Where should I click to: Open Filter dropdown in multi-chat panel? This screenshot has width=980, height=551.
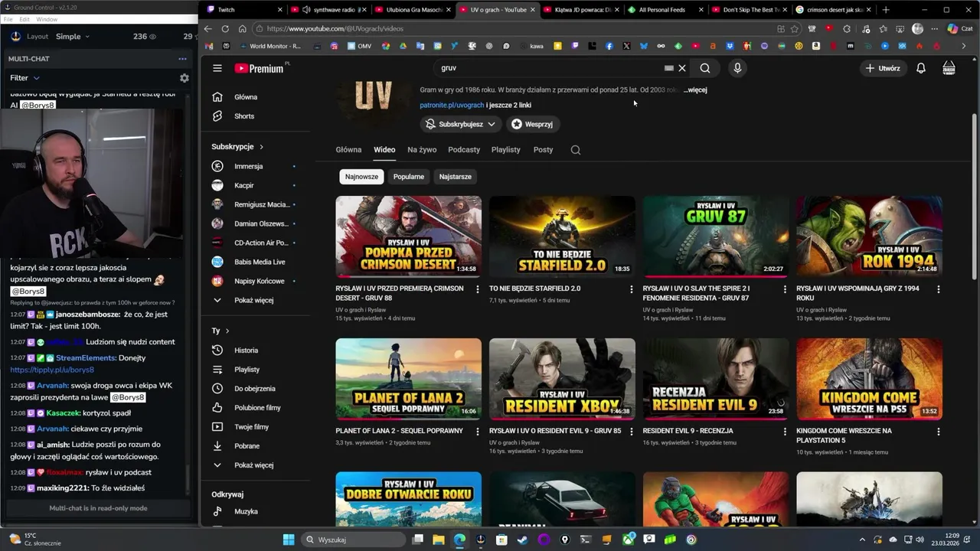(24, 78)
